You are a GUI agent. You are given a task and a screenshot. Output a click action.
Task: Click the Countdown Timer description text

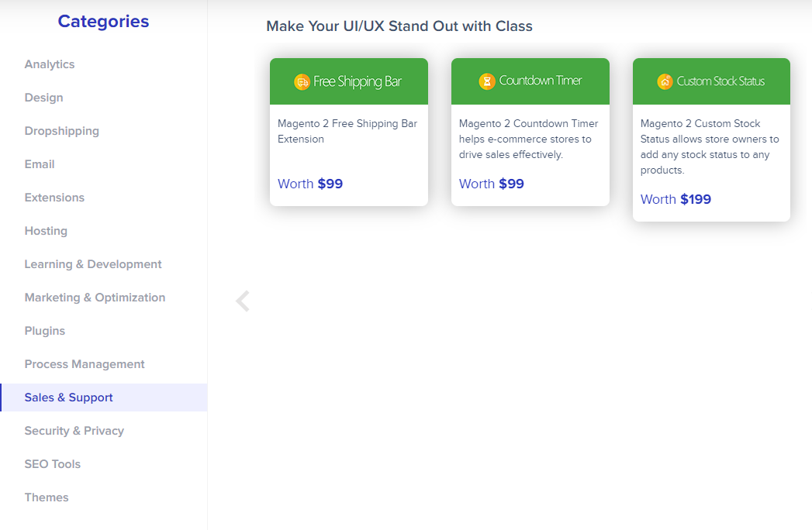[x=529, y=139]
